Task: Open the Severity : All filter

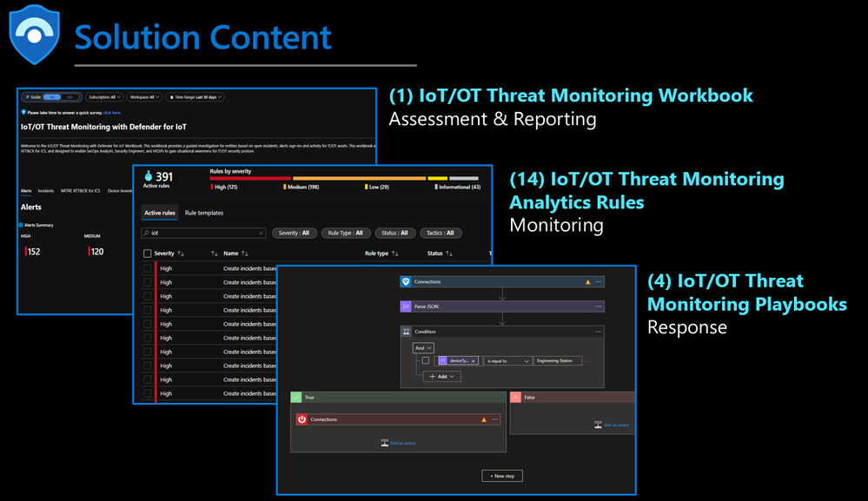Action: coord(295,233)
